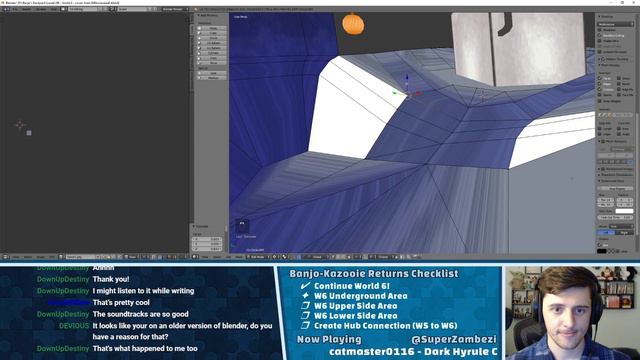The image size is (640, 360).
Task: Open the Multitexture shading dropdown
Action: pyautogui.click(x=616, y=24)
